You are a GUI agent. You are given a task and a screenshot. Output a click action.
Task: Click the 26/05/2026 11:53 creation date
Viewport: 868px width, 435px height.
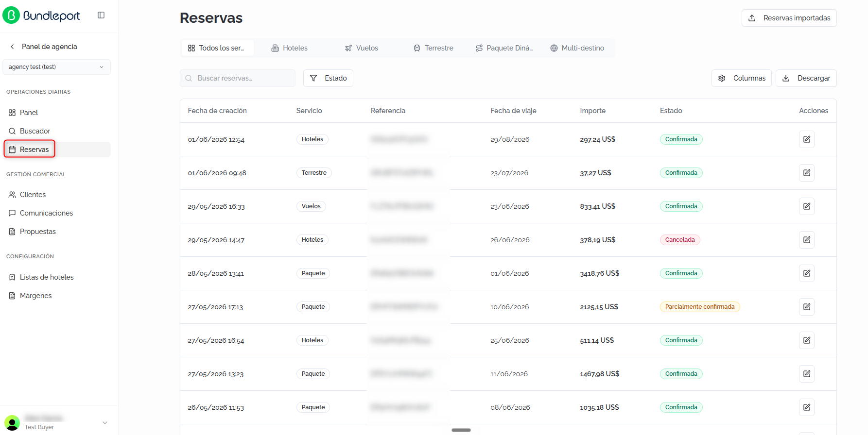[216, 408]
